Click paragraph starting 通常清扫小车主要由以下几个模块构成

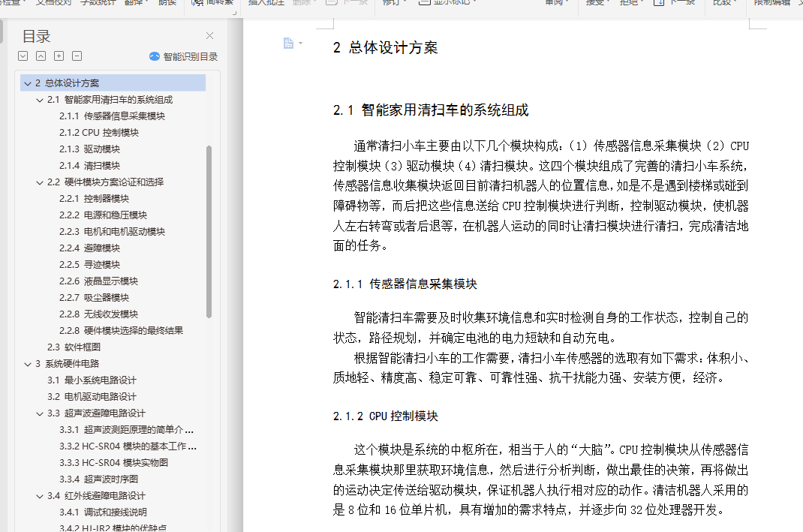[x=541, y=196]
